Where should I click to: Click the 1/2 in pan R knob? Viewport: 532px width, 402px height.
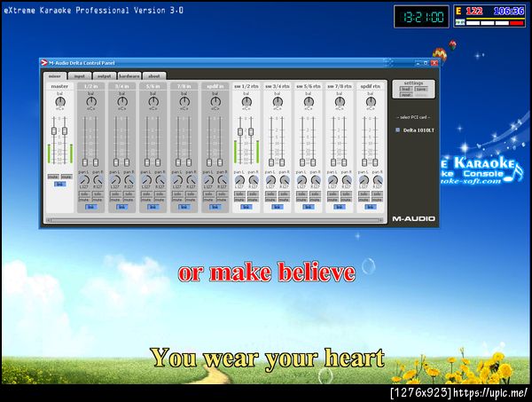tap(98, 180)
